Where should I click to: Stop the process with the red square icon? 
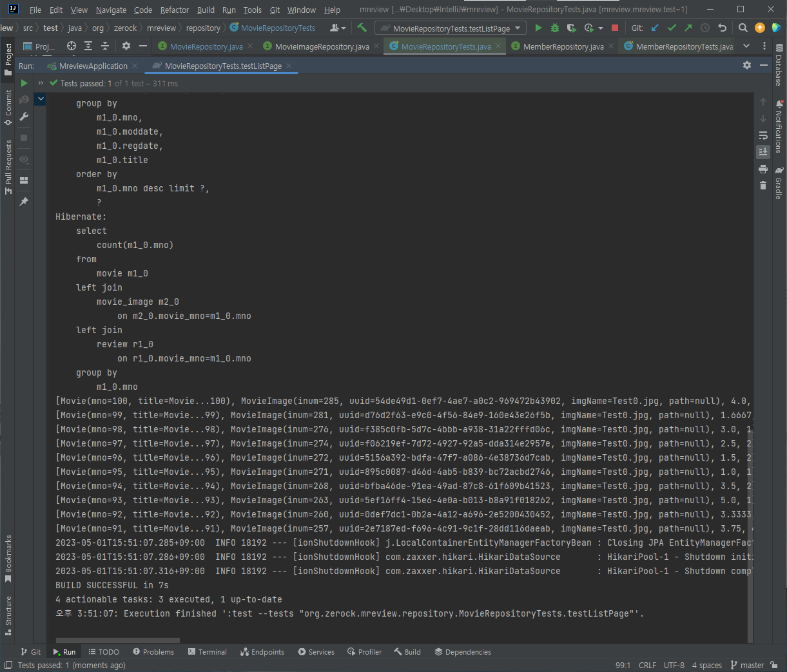(615, 28)
